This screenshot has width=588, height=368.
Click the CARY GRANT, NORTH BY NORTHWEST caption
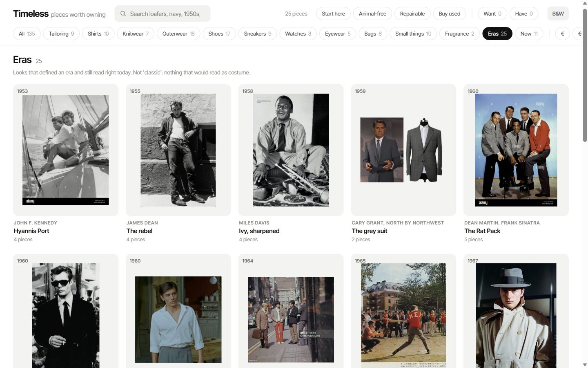point(398,223)
